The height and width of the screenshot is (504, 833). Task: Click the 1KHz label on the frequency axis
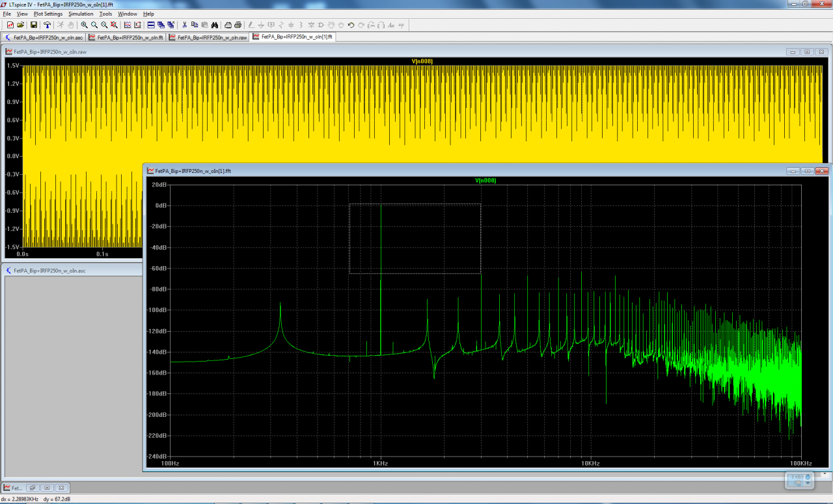click(380, 463)
